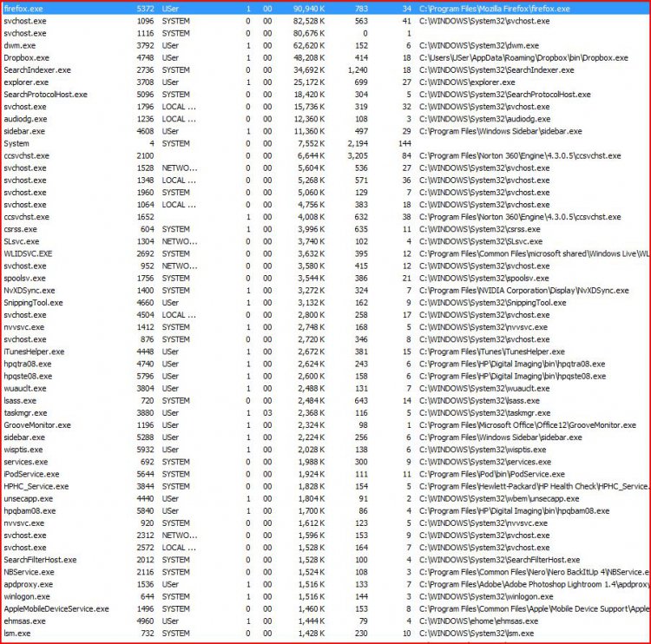Select the wuauclt.exe process name
651x644 pixels.
pyautogui.click(x=25, y=389)
